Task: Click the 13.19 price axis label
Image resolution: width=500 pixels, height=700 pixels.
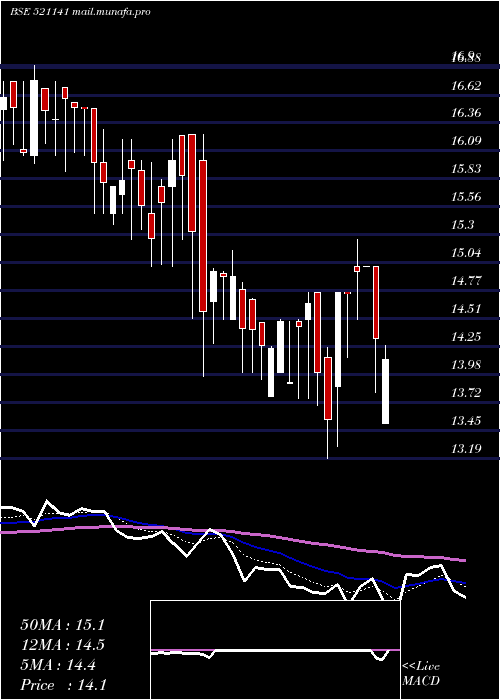Action: [x=466, y=448]
